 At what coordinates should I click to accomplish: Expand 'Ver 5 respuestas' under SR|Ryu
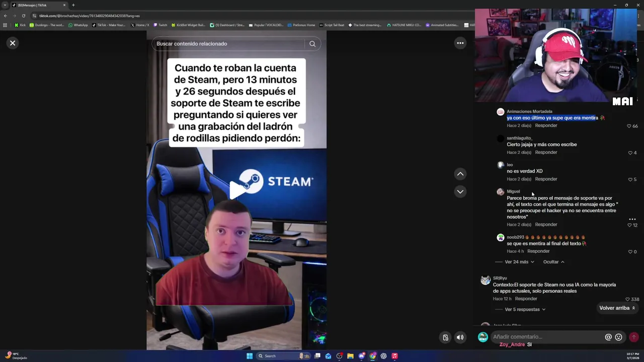tap(525, 310)
